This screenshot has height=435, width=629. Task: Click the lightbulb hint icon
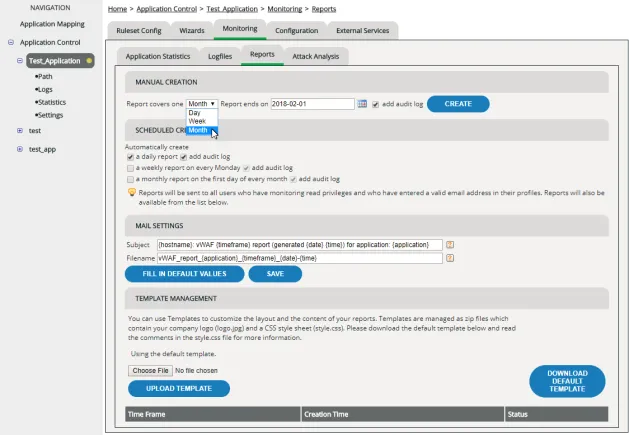click(x=132, y=193)
